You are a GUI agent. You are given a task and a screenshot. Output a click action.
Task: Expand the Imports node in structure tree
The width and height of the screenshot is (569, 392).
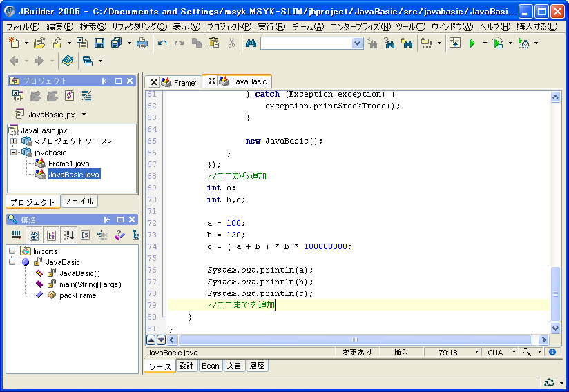12,251
